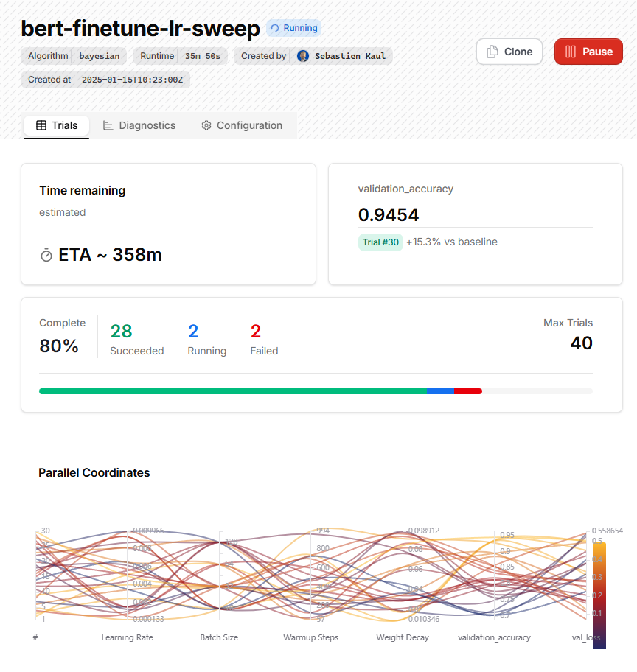Click the Configuration tab gear icon

click(x=206, y=125)
